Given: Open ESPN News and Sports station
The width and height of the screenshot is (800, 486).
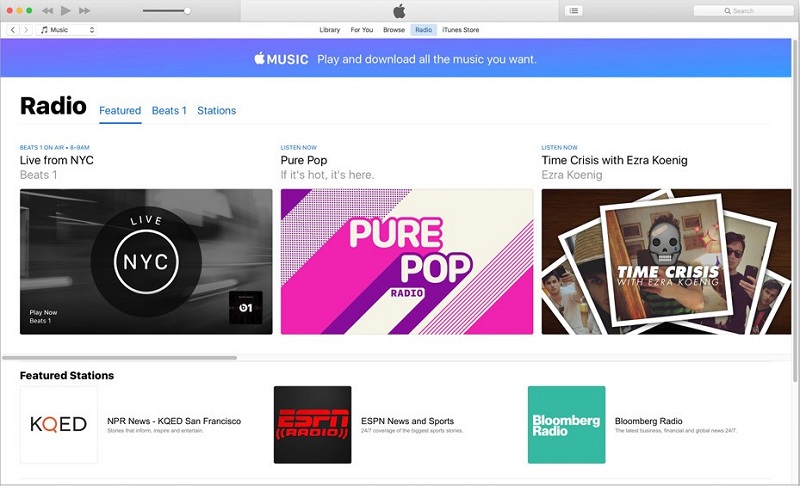Looking at the screenshot, I should [408, 421].
